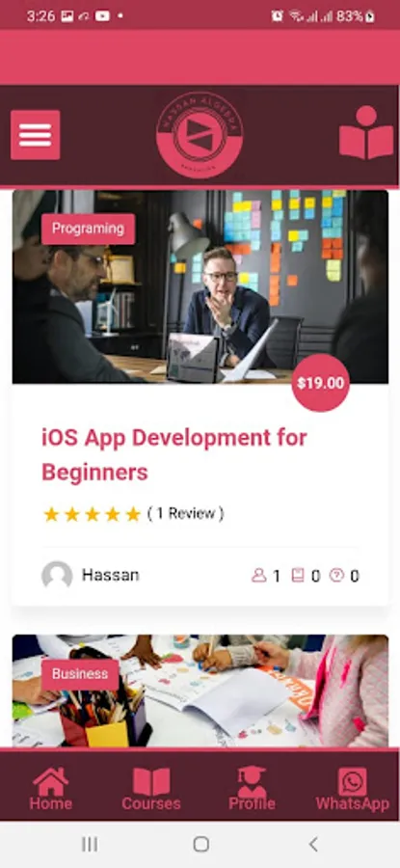Open the reader book icon in header
This screenshot has width=400, height=868.
pos(366,133)
